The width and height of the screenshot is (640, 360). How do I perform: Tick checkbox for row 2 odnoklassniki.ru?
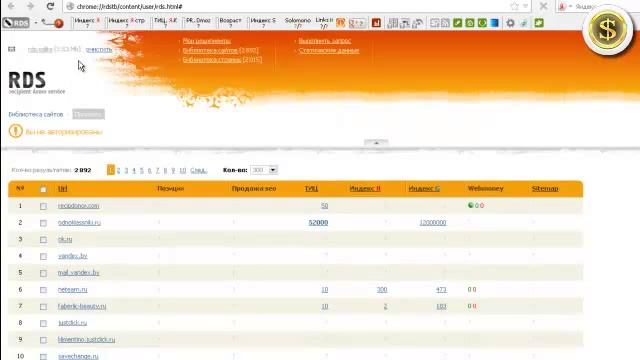pos(43,223)
